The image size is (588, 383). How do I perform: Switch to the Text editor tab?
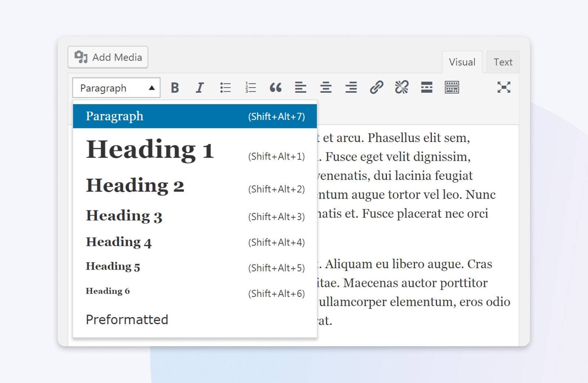pyautogui.click(x=502, y=62)
